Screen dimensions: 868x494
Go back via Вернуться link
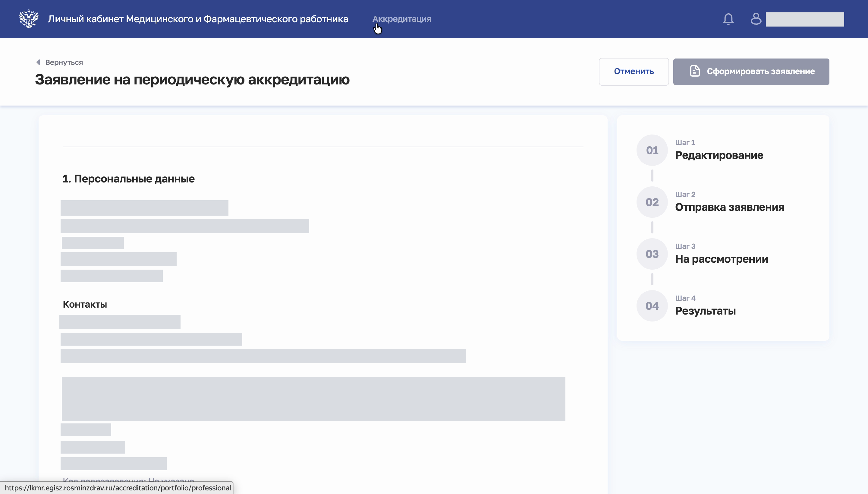64,62
